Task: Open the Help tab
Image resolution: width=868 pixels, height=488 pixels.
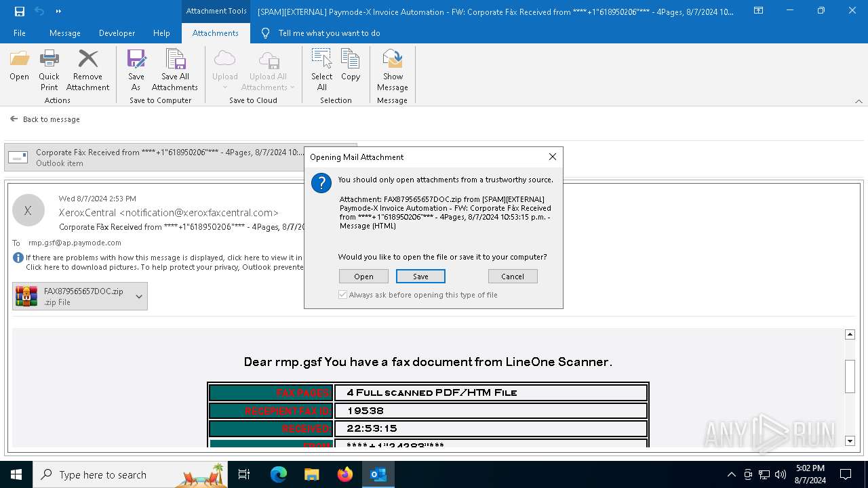Action: [161, 33]
